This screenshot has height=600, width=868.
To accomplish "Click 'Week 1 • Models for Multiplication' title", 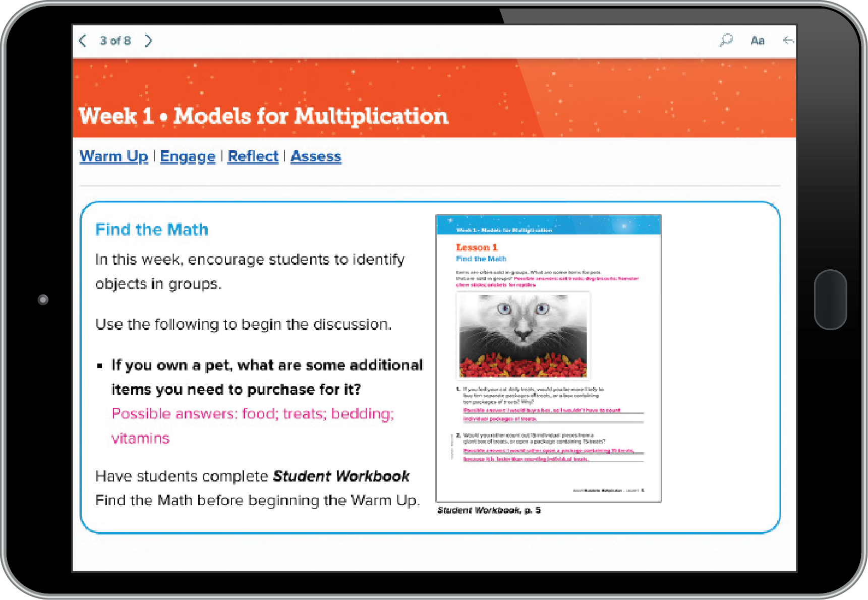I will click(263, 116).
